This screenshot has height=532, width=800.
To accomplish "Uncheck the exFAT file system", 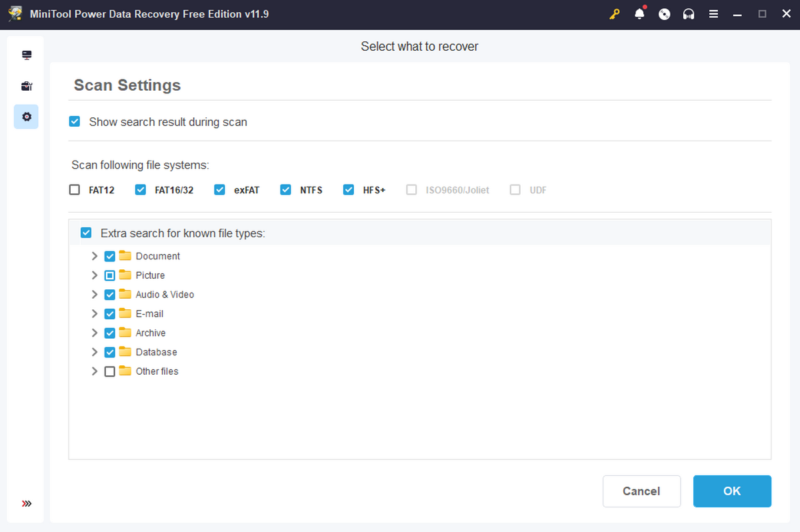I will tap(220, 190).
